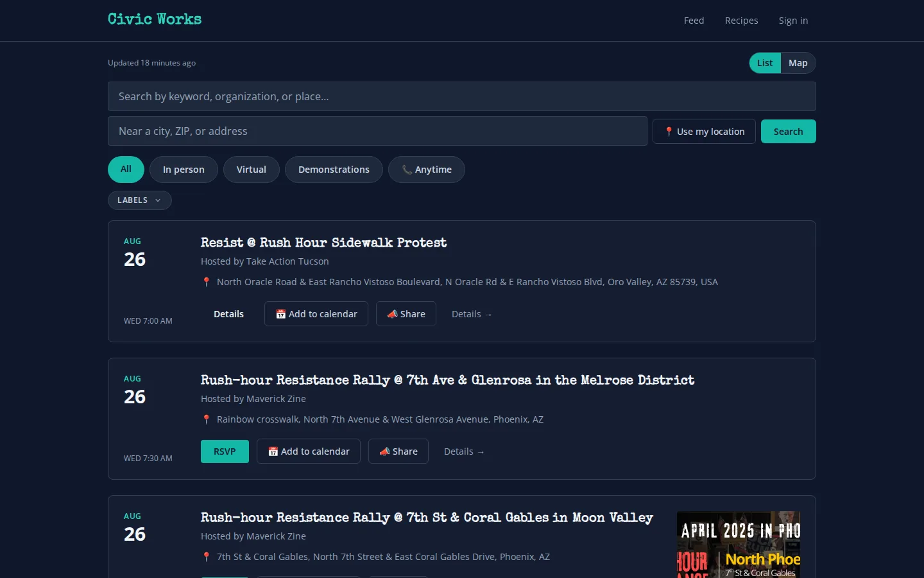Switch to List view
This screenshot has width=924, height=578.
click(x=765, y=63)
